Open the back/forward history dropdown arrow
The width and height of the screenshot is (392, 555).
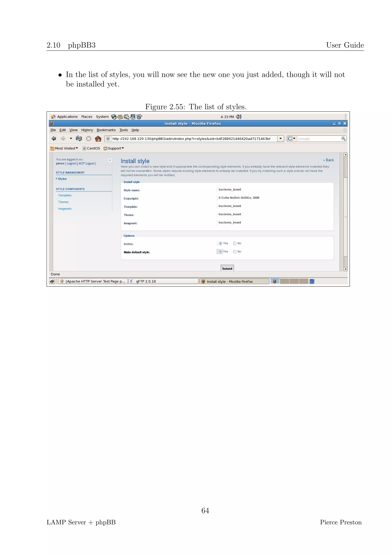(x=71, y=139)
